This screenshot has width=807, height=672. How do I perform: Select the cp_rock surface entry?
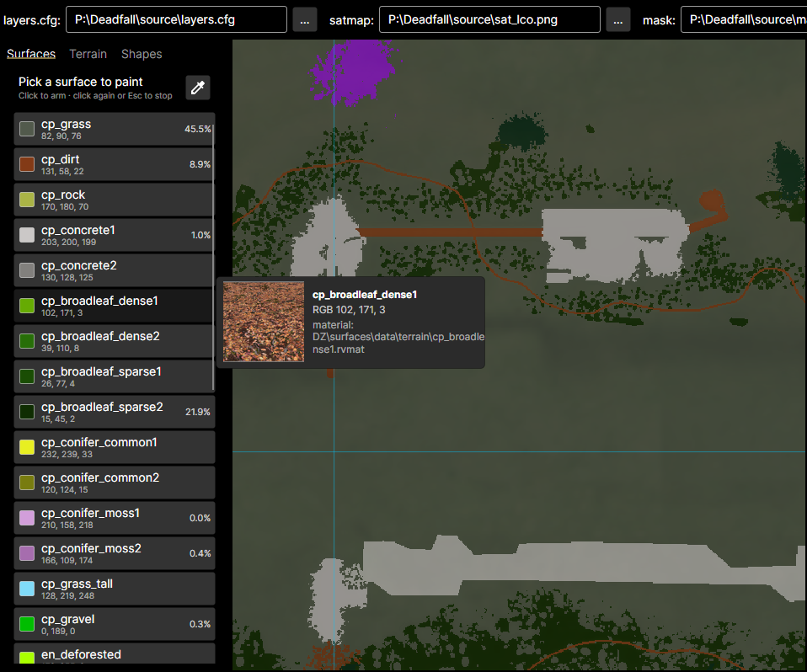pyautogui.click(x=114, y=200)
